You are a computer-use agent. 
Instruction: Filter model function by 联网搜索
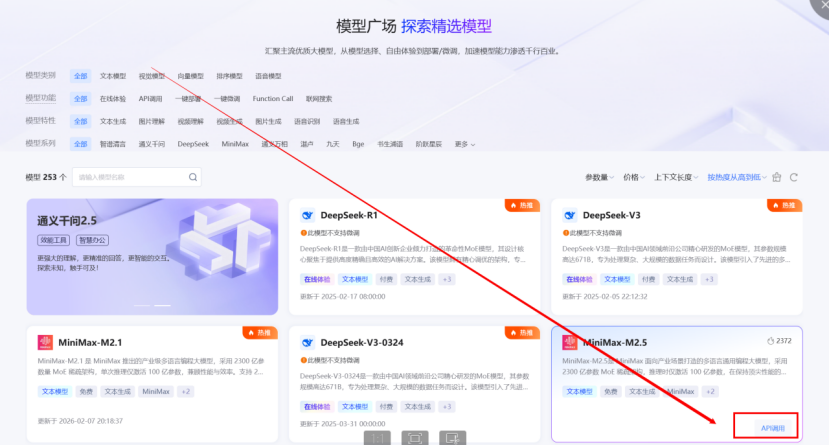319,99
